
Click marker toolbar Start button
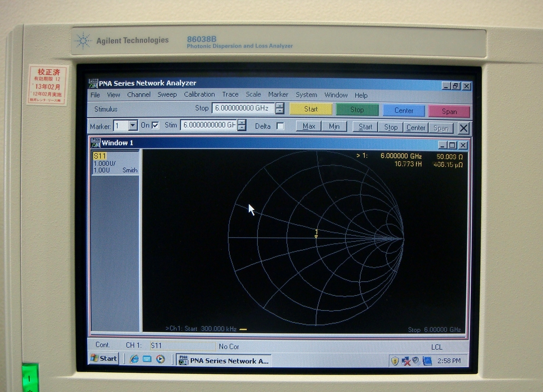tap(365, 127)
